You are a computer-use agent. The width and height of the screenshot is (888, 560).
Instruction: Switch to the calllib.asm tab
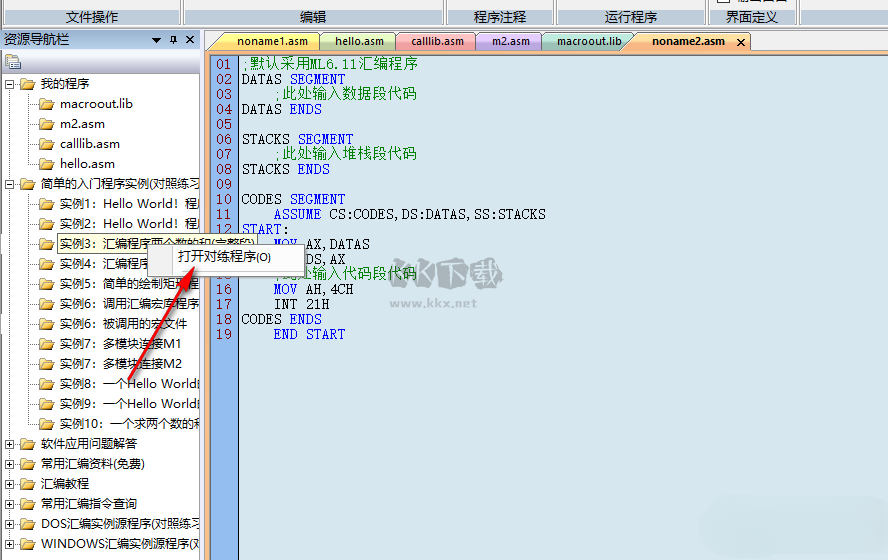(436, 42)
